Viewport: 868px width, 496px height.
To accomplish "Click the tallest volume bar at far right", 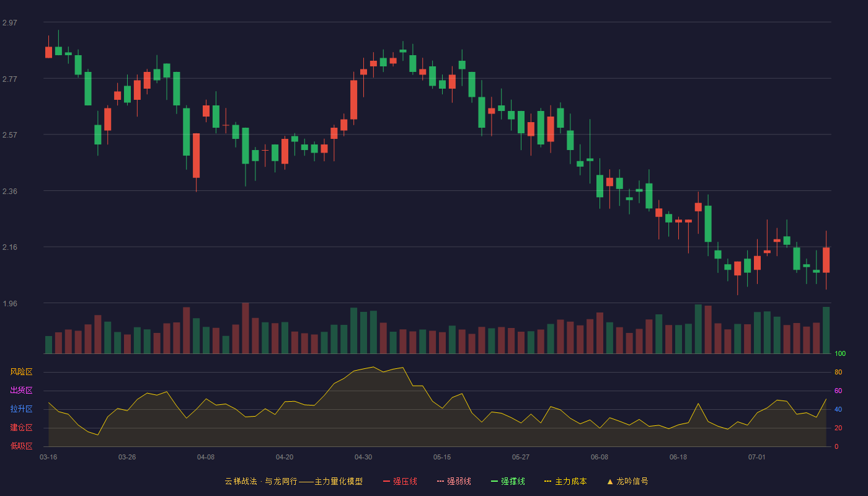I will click(x=826, y=330).
